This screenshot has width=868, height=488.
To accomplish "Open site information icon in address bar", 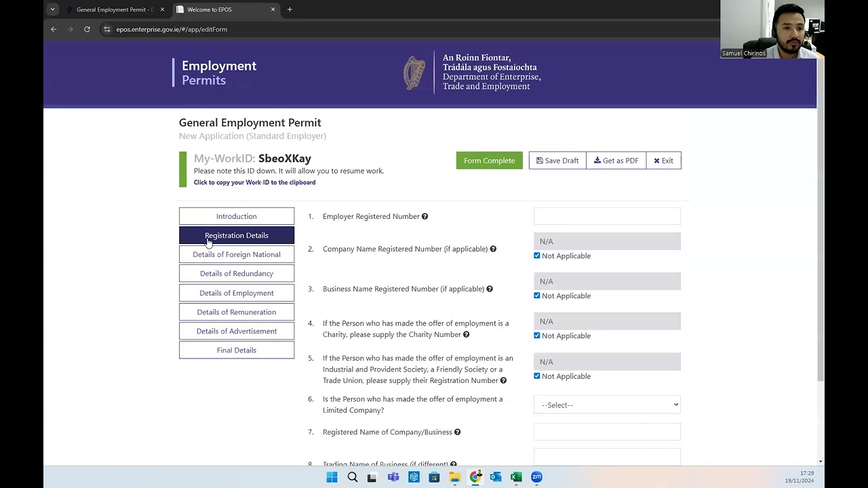I will pyautogui.click(x=106, y=29).
